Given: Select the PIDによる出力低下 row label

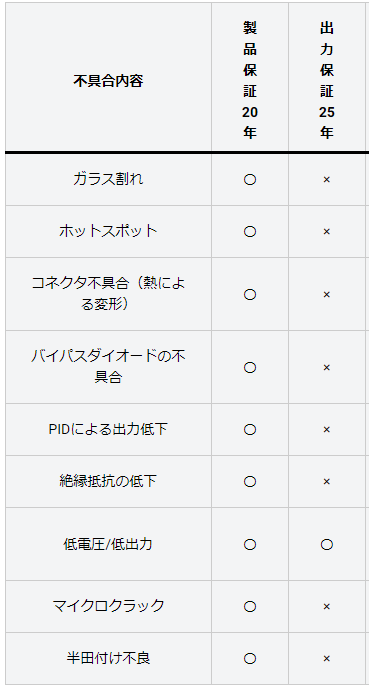Looking at the screenshot, I should coord(108,429).
